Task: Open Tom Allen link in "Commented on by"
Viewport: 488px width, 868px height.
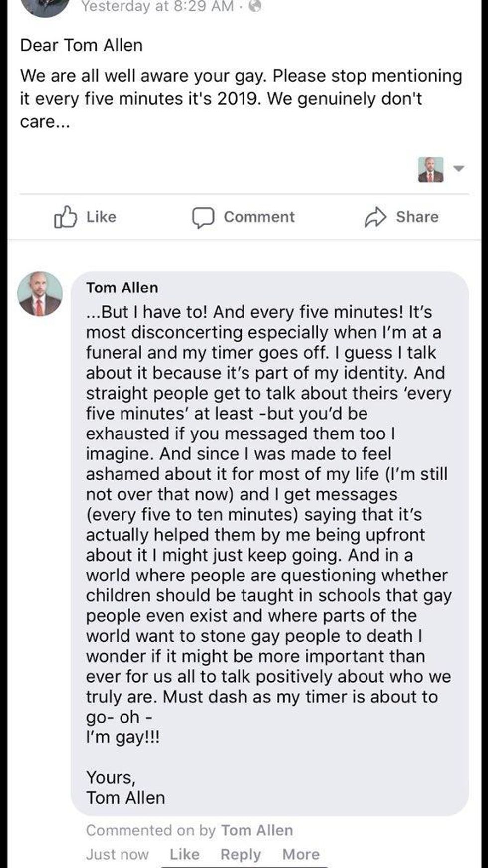Action: (x=257, y=830)
